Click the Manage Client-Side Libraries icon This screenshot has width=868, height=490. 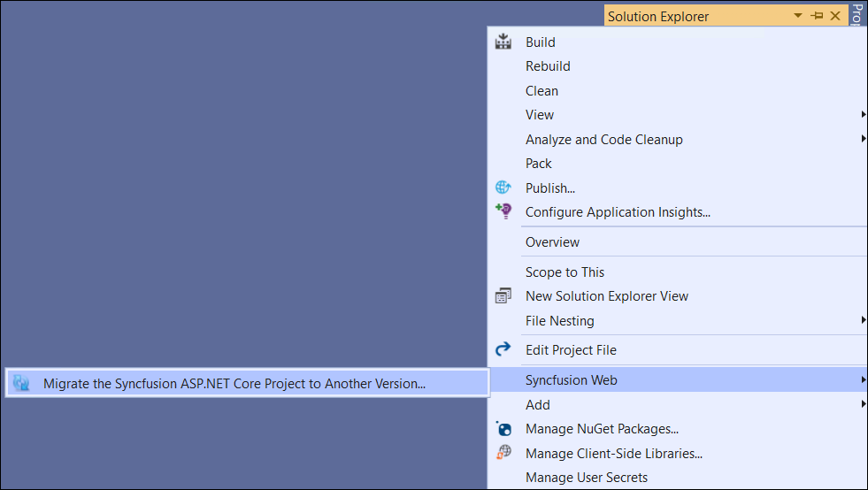pyautogui.click(x=503, y=452)
